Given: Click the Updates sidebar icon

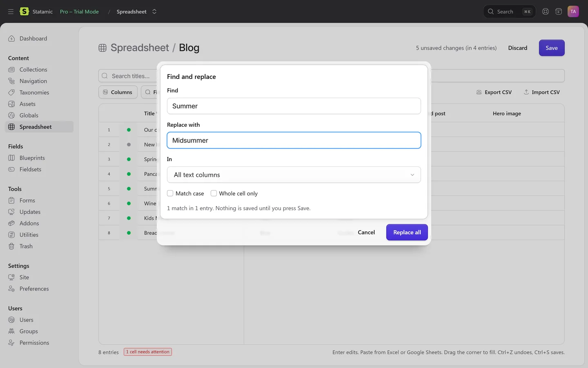Looking at the screenshot, I should 11,212.
